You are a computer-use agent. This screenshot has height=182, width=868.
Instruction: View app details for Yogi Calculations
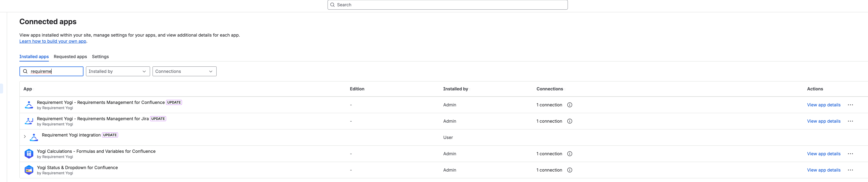tap(823, 154)
